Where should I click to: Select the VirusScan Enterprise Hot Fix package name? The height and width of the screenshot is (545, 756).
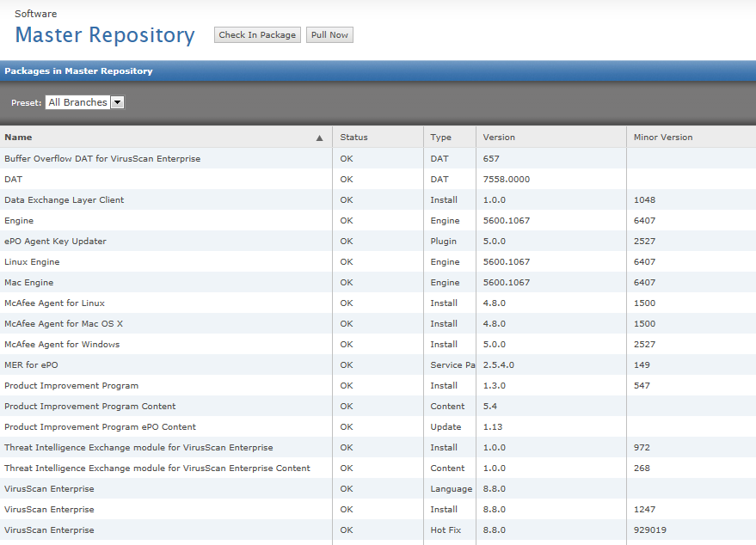click(49, 530)
